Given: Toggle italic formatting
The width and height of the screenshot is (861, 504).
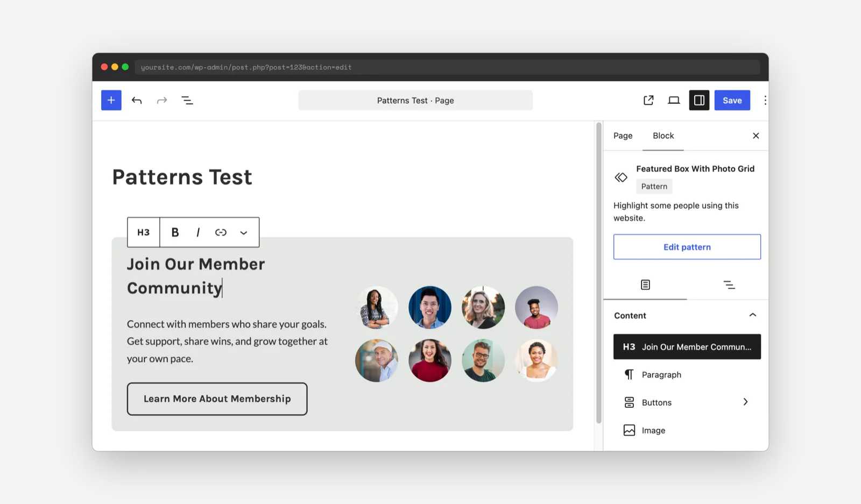Looking at the screenshot, I should click(198, 232).
